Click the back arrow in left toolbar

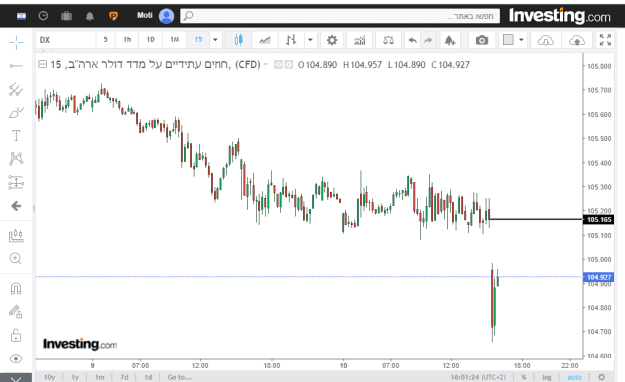coord(16,206)
